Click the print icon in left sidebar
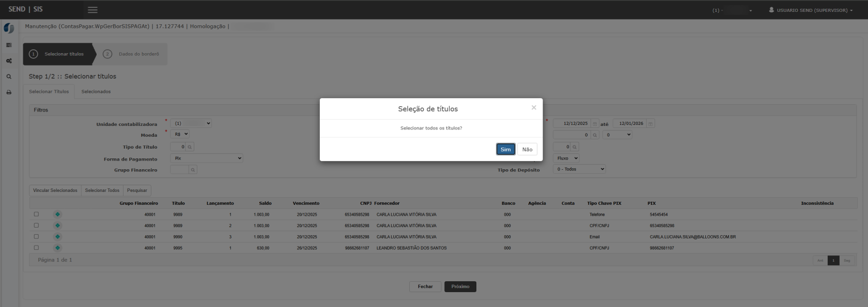This screenshot has width=868, height=307. 9,92
